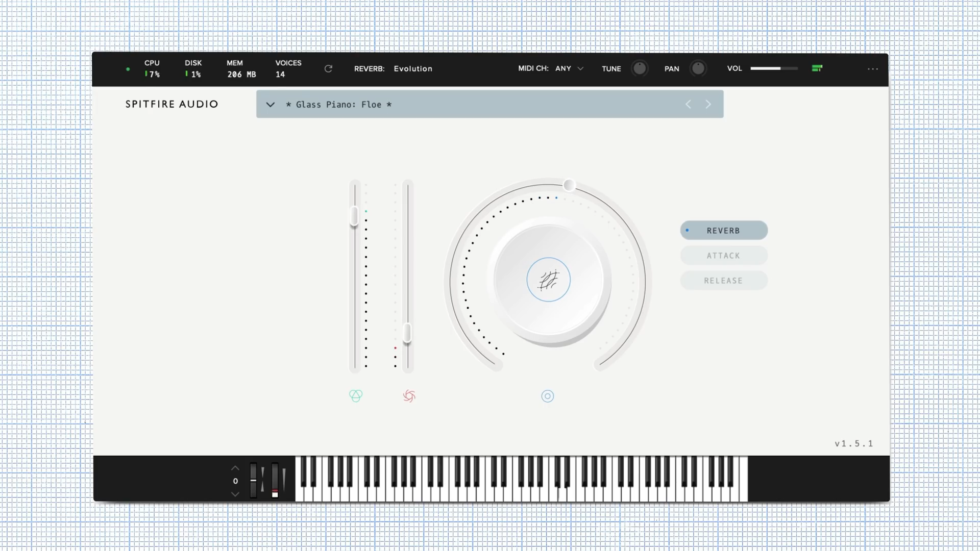This screenshot has height=551, width=980.
Task: Expand the preset list chevron
Action: (x=271, y=105)
